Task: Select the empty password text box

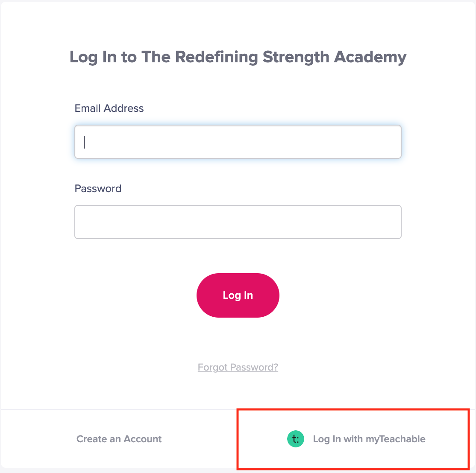Action: pos(238,222)
